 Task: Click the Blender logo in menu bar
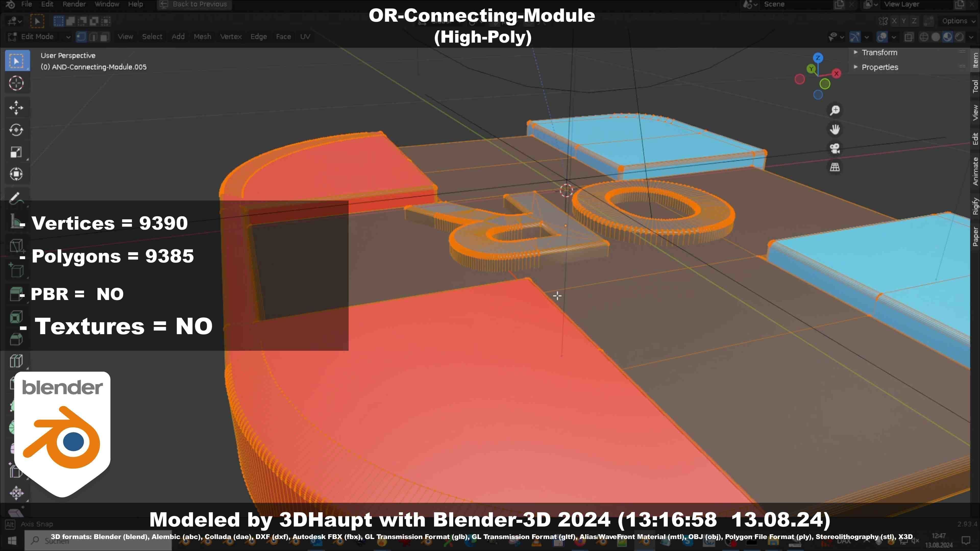10,4
